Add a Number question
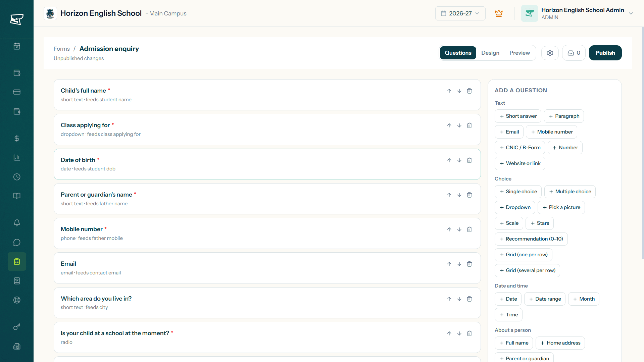The height and width of the screenshot is (362, 644). point(565,148)
